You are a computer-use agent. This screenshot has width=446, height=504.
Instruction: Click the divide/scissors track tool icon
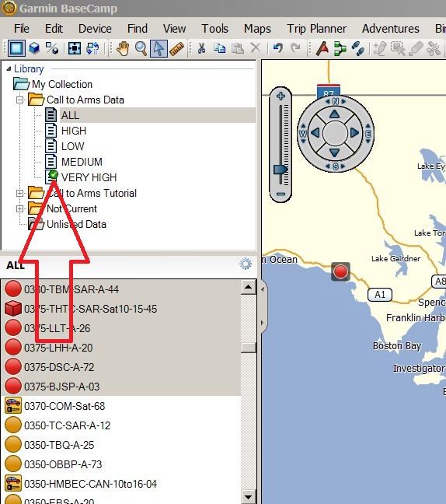point(434,48)
